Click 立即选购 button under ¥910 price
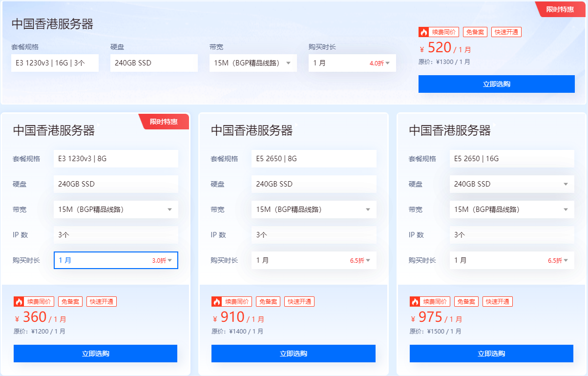The image size is (588, 376). pyautogui.click(x=294, y=354)
